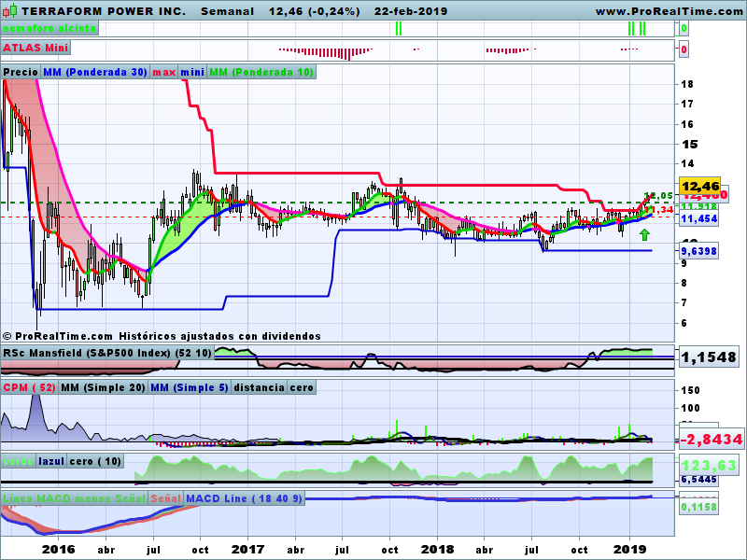Click the distancia label
This screenshot has height=560, width=747.
tap(260, 387)
